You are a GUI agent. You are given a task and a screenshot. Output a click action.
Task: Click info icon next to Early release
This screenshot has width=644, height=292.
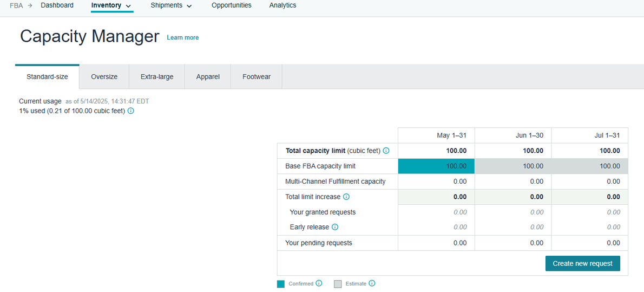335,228
